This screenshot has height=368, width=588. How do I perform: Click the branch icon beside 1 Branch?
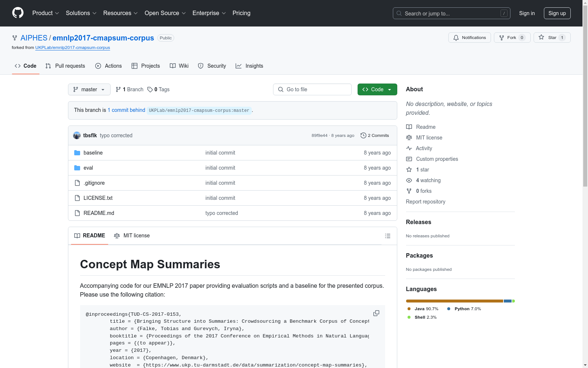(x=118, y=89)
